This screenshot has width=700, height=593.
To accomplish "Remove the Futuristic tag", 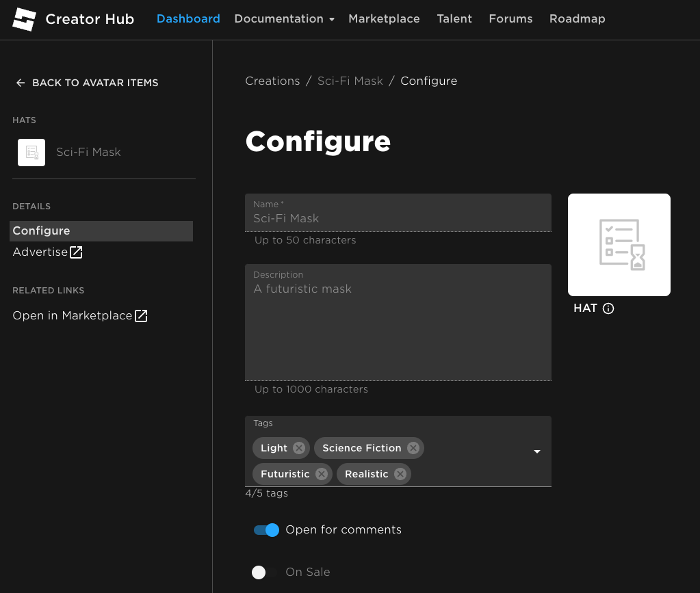I will 321,474.
